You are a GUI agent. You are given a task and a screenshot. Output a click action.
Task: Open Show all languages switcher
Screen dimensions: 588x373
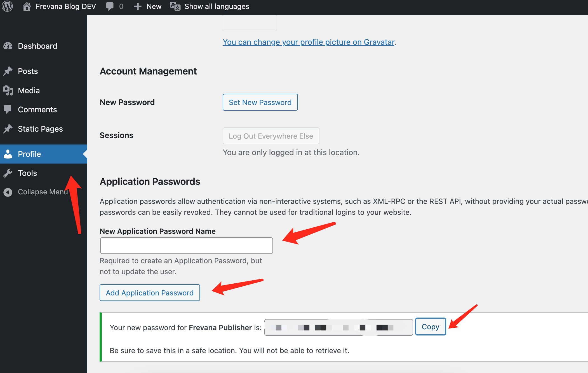[x=210, y=6]
